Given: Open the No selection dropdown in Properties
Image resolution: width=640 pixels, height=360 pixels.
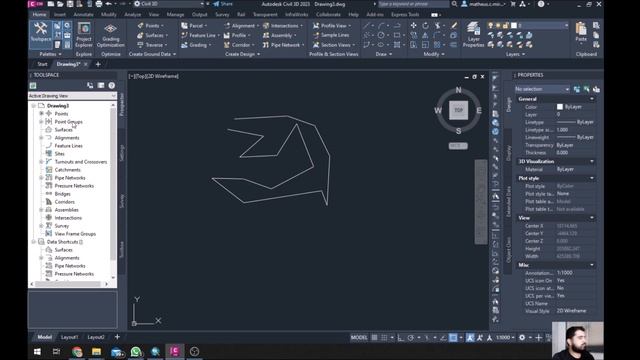Looking at the screenshot, I should (542, 89).
